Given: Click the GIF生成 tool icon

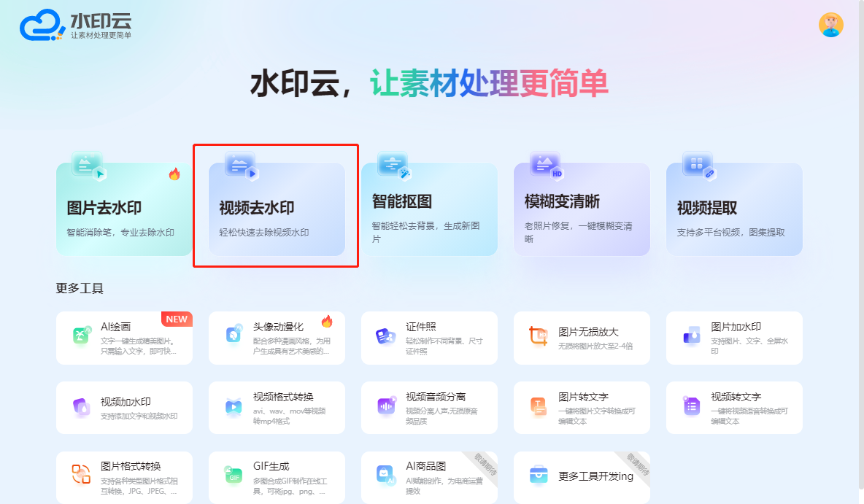Looking at the screenshot, I should click(x=234, y=474).
